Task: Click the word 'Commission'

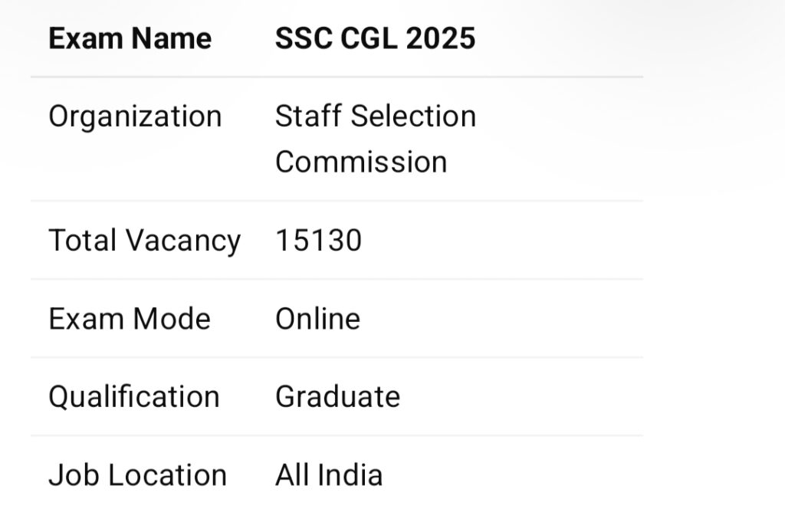Action: point(361,162)
